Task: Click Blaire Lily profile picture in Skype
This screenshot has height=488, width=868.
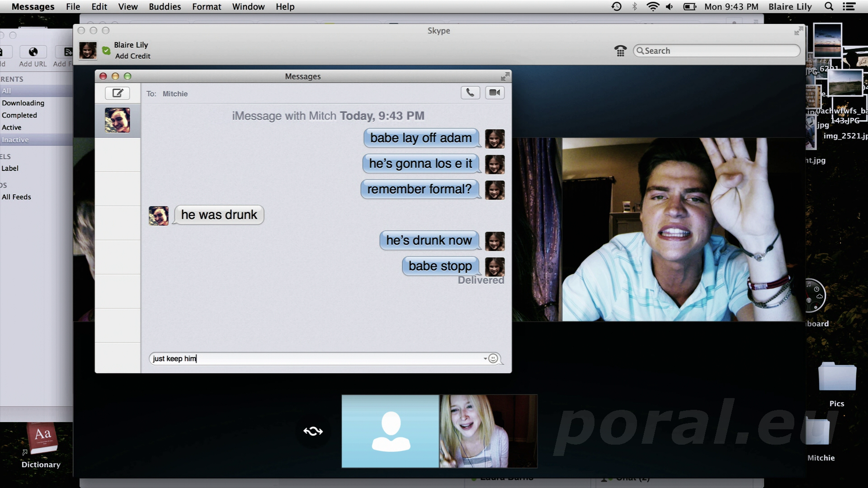Action: [x=88, y=50]
